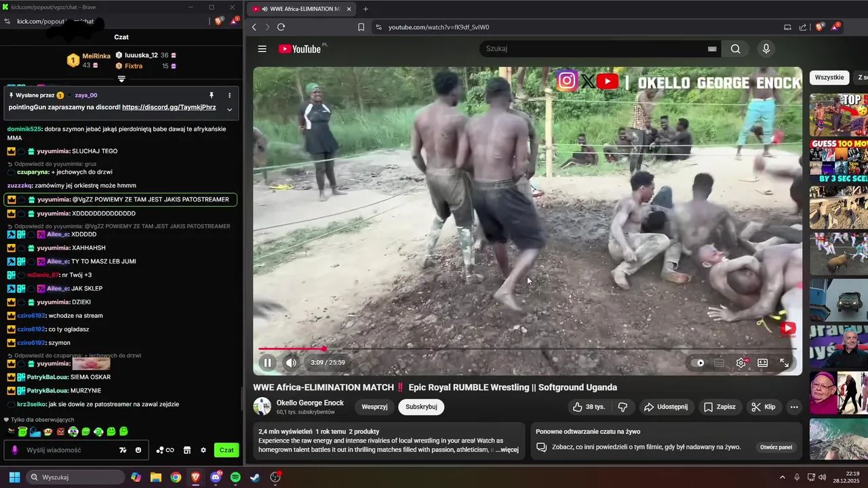Show hidden system tray icons chevron

pos(782,477)
